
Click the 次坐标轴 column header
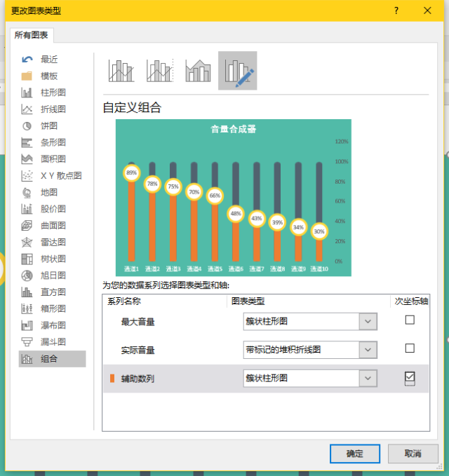pyautogui.click(x=411, y=301)
